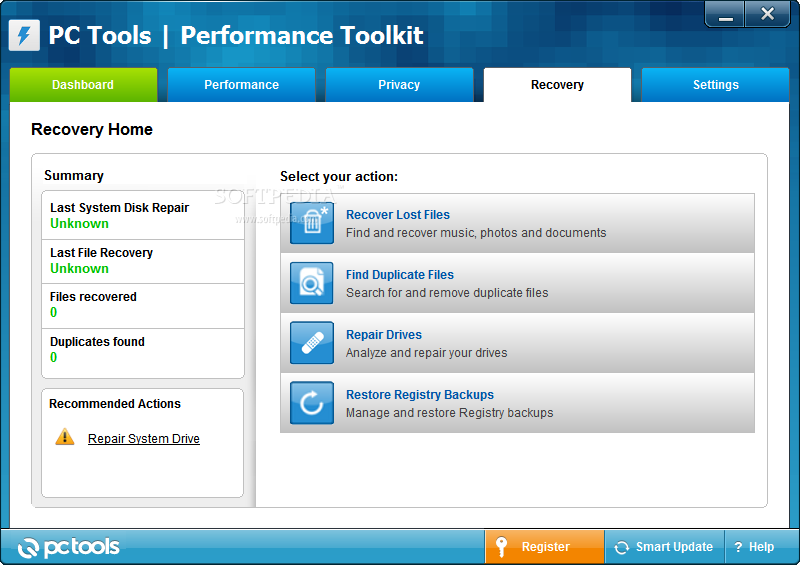This screenshot has height=565, width=800.
Task: Open the Settings tab
Action: [715, 85]
